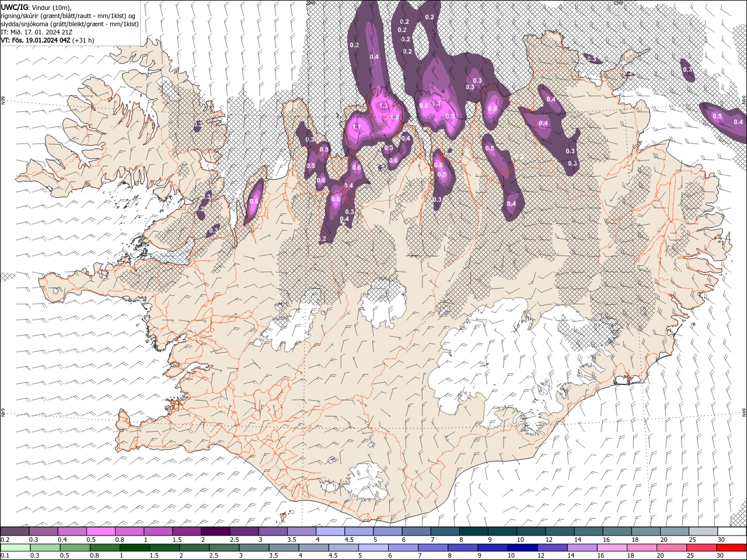This screenshot has width=747, height=560.
Task: Click the 'slydda/snjókoma' snow legend description line
Action: click(69, 24)
